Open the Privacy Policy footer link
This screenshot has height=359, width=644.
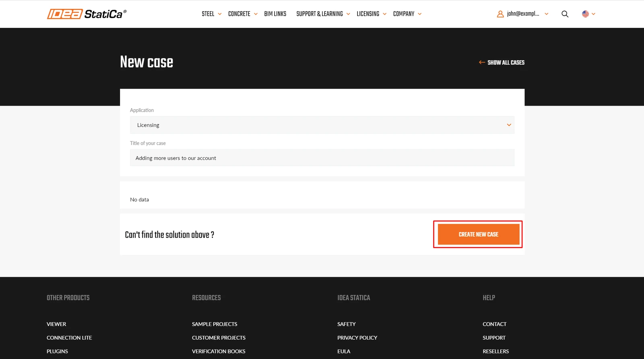(357, 338)
